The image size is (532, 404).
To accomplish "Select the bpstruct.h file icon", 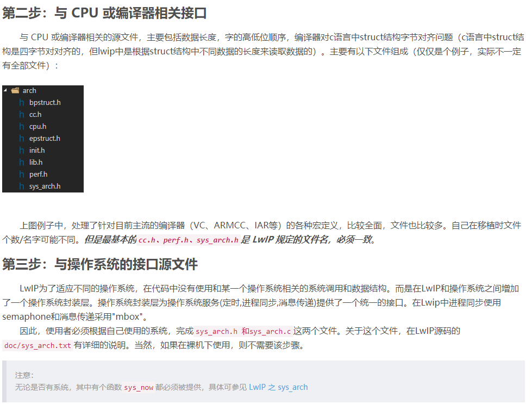I will click(x=22, y=103).
